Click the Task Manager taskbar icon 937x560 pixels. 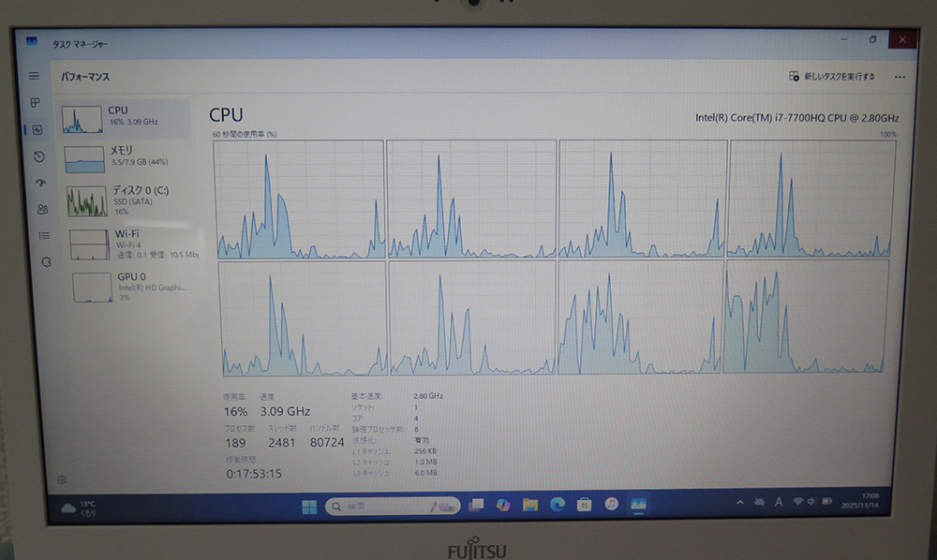click(638, 504)
